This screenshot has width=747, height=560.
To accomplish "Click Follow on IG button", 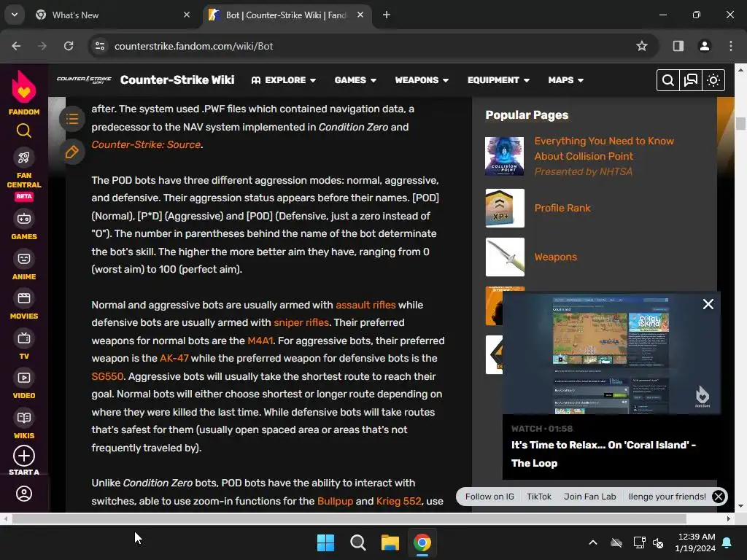I will tap(489, 497).
